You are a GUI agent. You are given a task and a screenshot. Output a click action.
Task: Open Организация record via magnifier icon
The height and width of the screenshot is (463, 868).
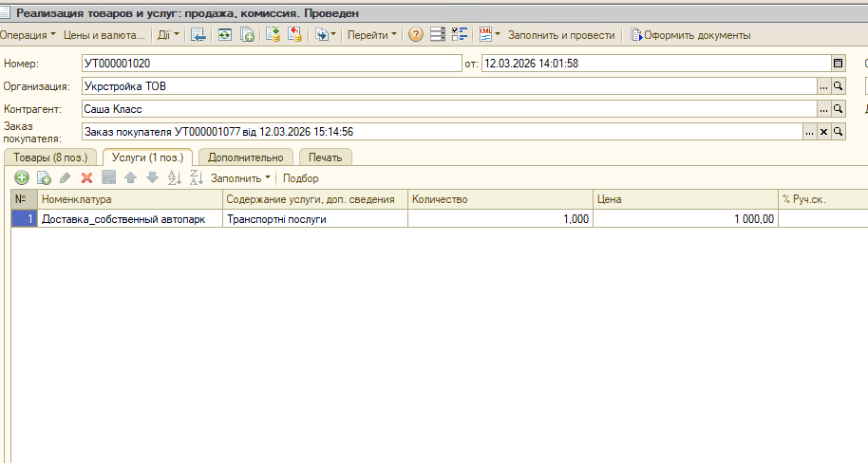click(x=839, y=86)
